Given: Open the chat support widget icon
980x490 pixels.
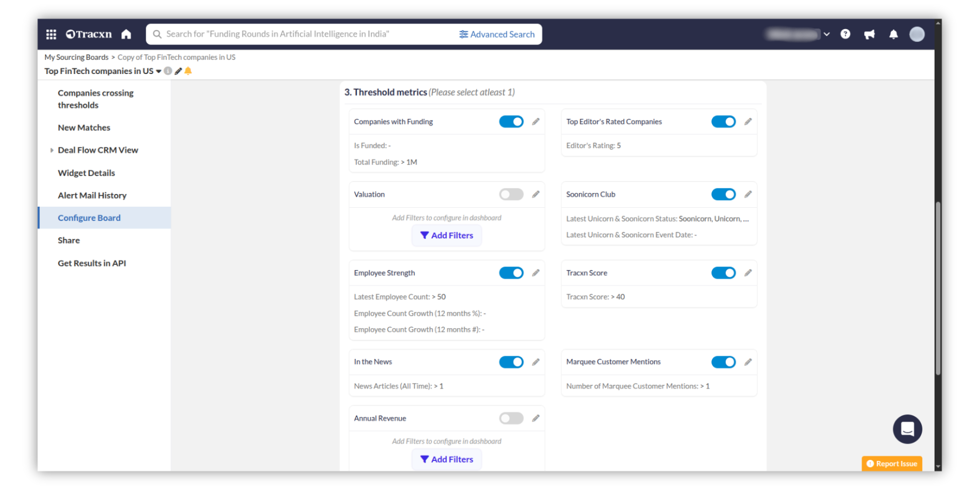Looking at the screenshot, I should pyautogui.click(x=907, y=429).
